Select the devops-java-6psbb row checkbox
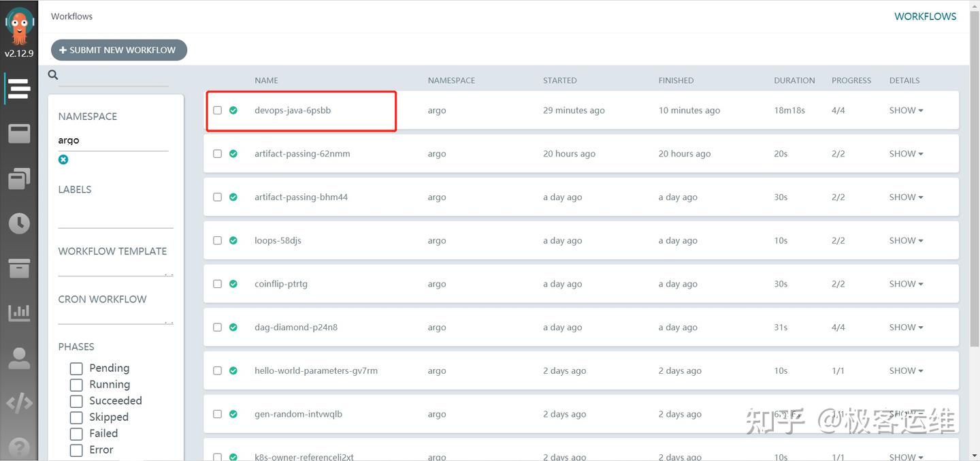 tap(217, 110)
